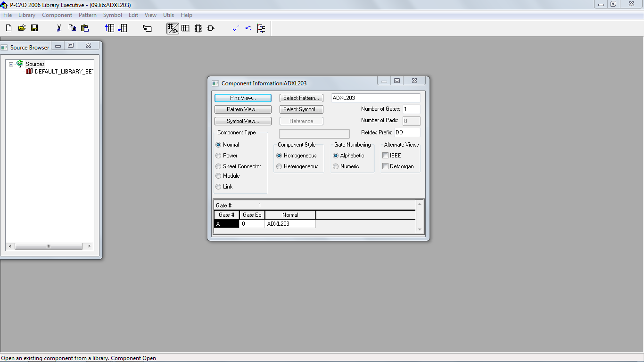Click the DEFAULT_LIBRARY_SET book icon
Screen dimensions: 644x362
click(x=29, y=72)
